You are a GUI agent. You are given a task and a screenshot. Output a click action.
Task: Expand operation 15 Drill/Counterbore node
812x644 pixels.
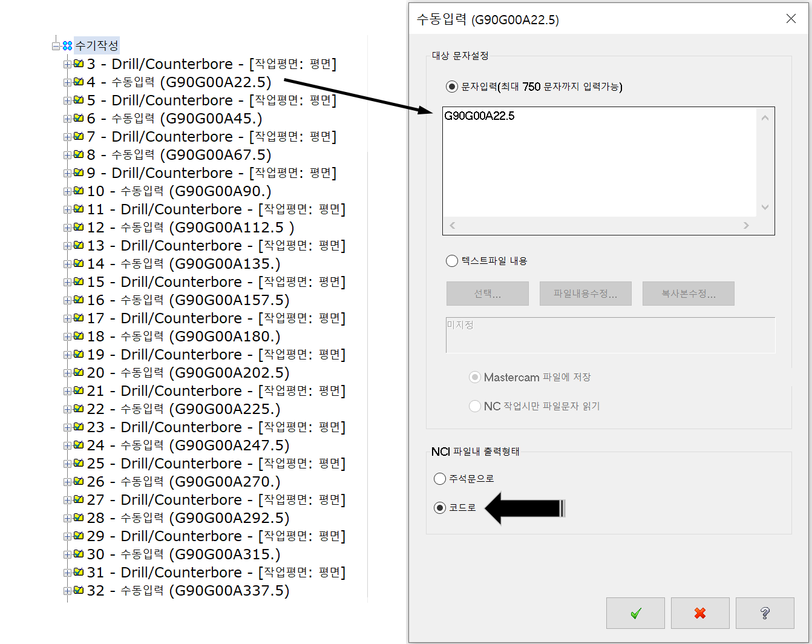67,282
